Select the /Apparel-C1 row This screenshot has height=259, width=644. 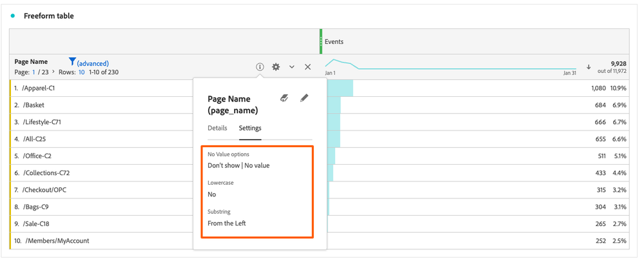pyautogui.click(x=39, y=88)
